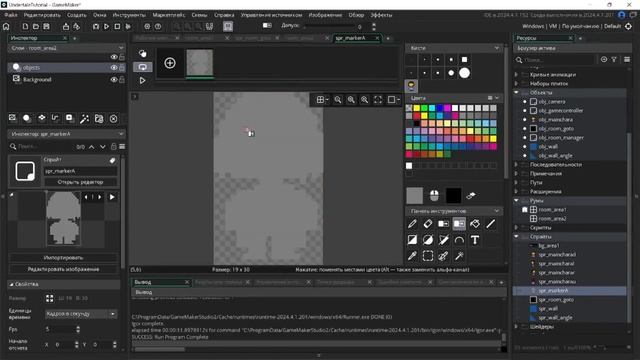Image resolution: width=640 pixels, height=360 pixels.
Task: Collapse the toolbox panel chevron
Action: click(496, 211)
